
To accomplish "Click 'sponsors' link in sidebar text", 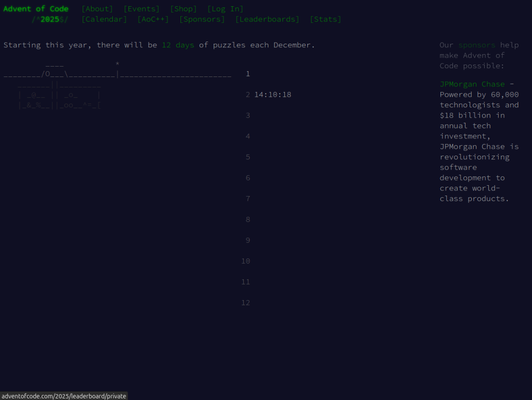I will click(477, 45).
